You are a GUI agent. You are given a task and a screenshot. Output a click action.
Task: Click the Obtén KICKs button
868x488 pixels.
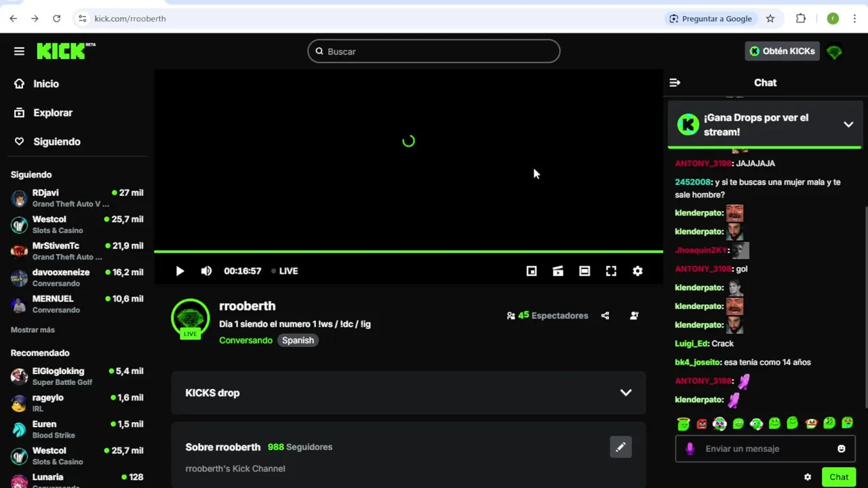coord(782,52)
